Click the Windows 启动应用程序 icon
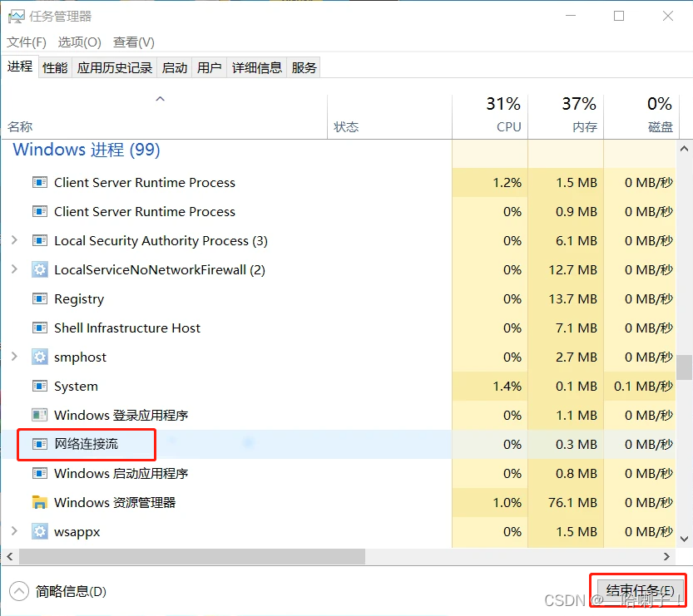This screenshot has height=616, width=693. tap(40, 473)
